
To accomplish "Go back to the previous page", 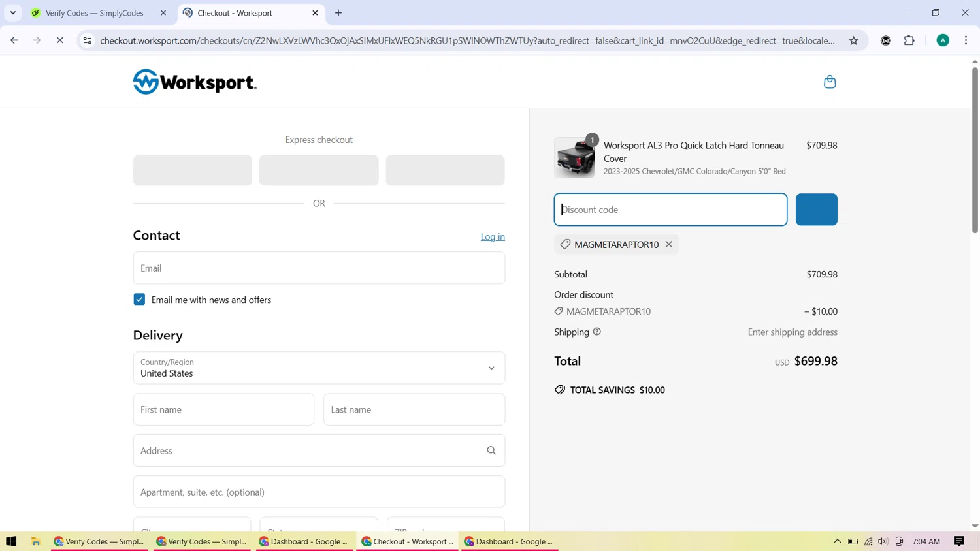I will (x=14, y=40).
